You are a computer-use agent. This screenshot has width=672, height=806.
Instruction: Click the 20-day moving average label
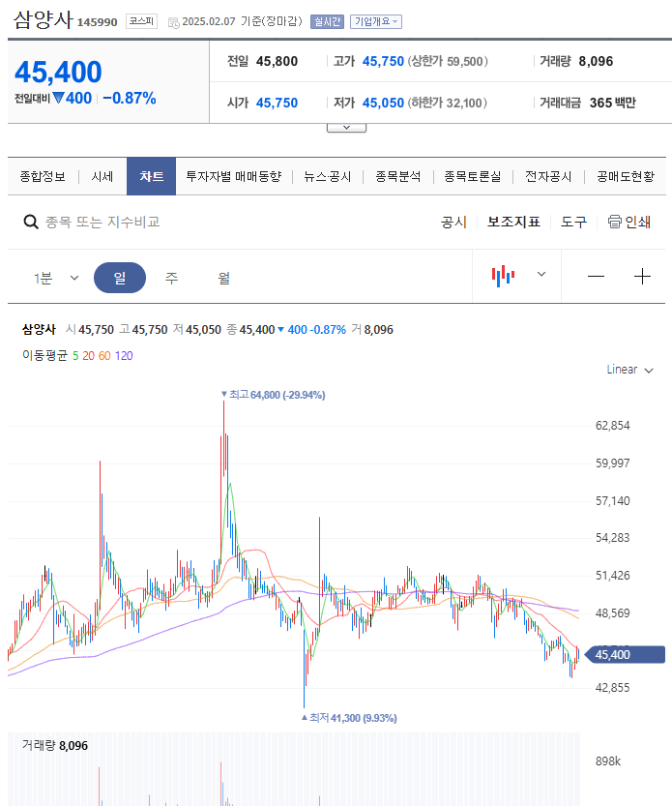tap(88, 356)
